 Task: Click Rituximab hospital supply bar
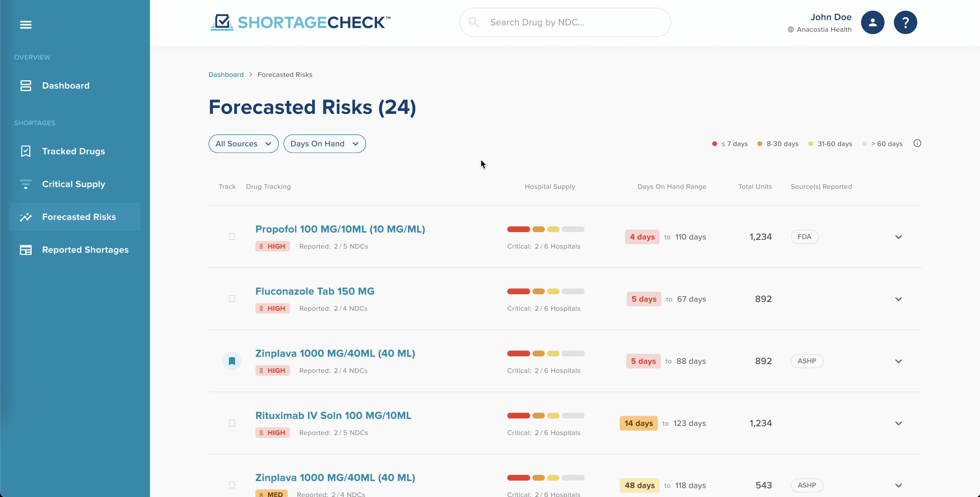[x=546, y=415]
